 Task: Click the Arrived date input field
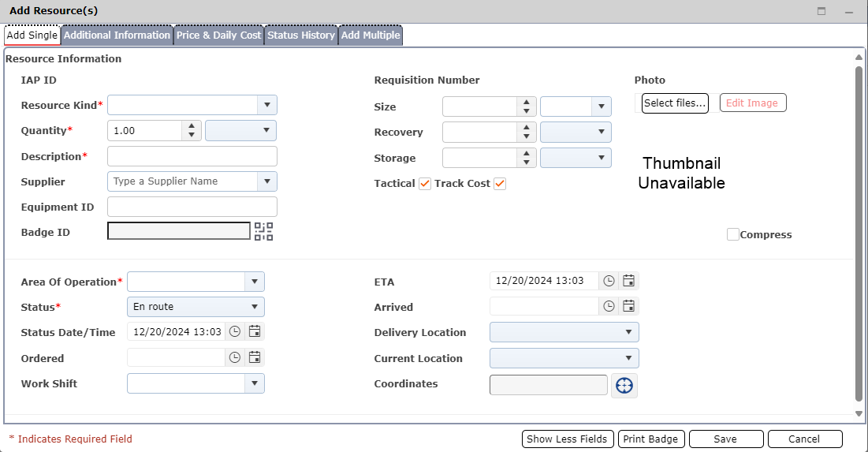[544, 306]
